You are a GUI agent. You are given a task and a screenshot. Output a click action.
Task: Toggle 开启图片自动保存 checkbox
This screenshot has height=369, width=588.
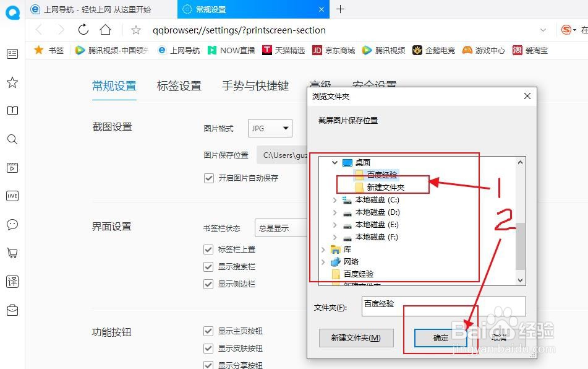click(x=209, y=178)
